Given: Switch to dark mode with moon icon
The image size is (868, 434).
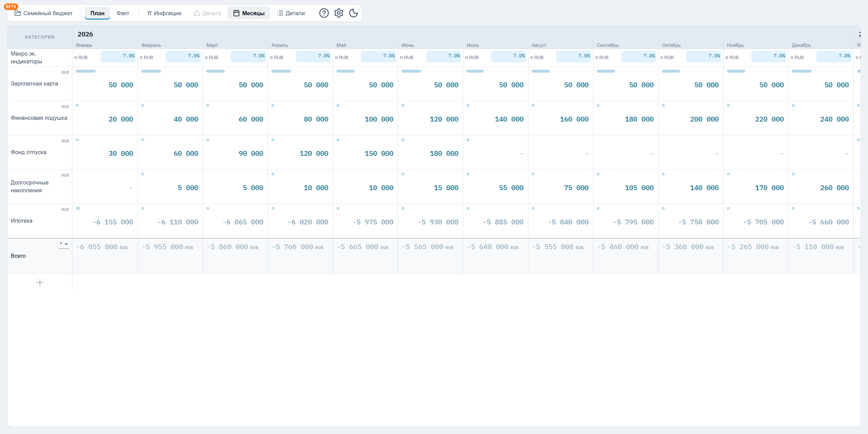Looking at the screenshot, I should point(354,13).
